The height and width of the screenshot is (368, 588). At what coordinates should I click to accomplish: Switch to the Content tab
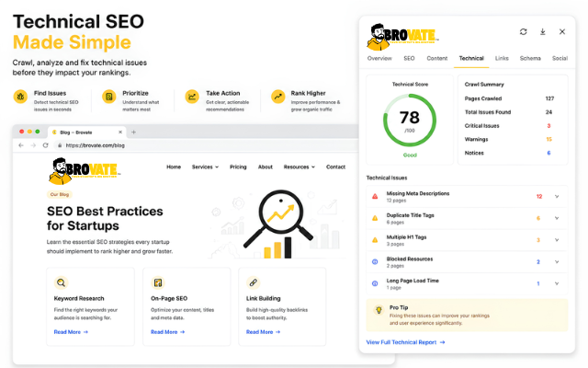[437, 58]
